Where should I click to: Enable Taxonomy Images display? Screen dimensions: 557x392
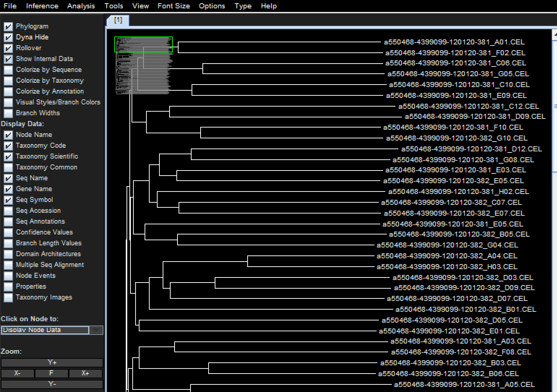tap(8, 297)
